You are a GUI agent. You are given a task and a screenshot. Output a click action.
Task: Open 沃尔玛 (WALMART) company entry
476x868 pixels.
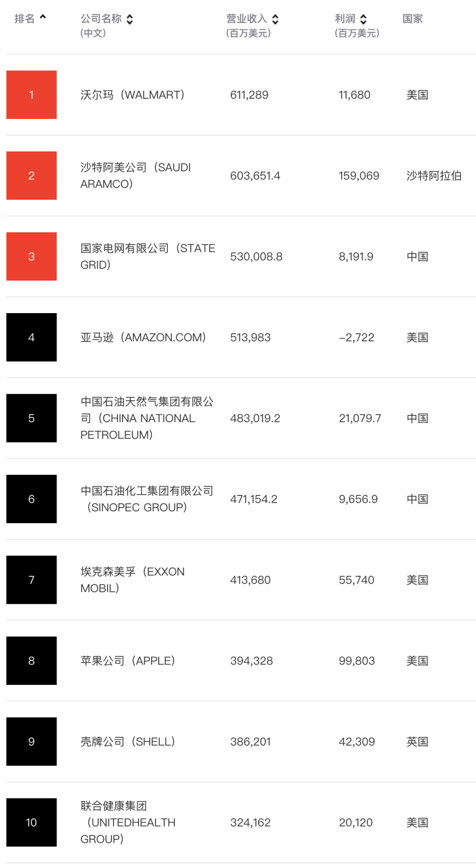(132, 95)
